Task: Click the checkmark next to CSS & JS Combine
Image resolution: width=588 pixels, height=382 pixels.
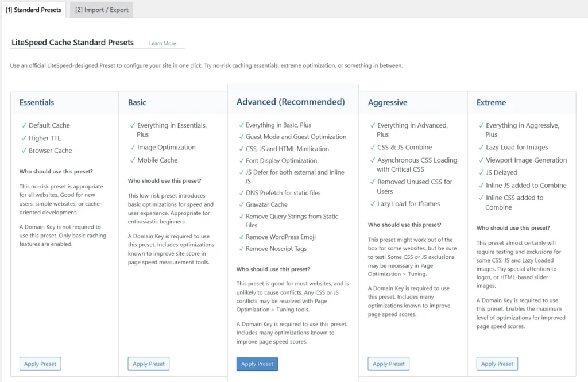Action: pos(372,147)
